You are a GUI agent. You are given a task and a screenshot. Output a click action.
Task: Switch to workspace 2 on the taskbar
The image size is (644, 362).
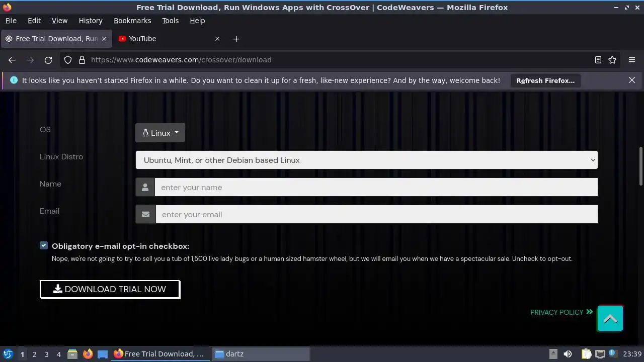34,354
